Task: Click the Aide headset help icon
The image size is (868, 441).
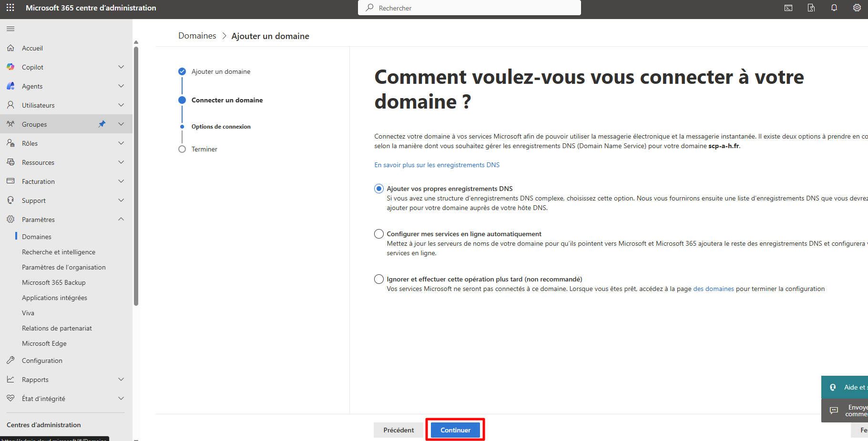Action: pyautogui.click(x=833, y=387)
